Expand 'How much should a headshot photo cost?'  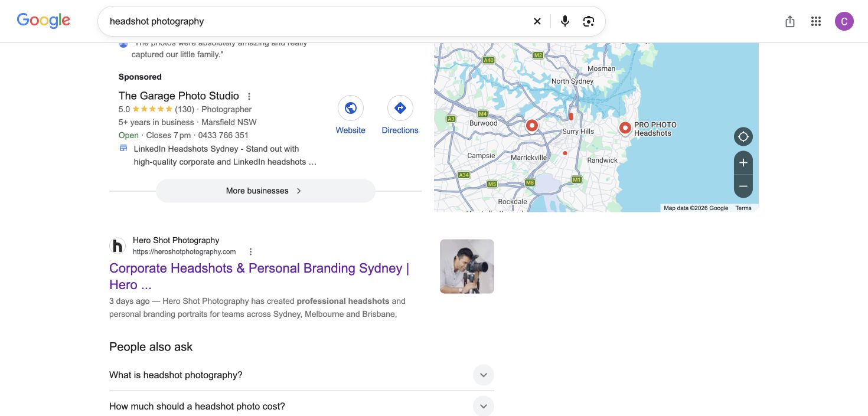point(302,407)
